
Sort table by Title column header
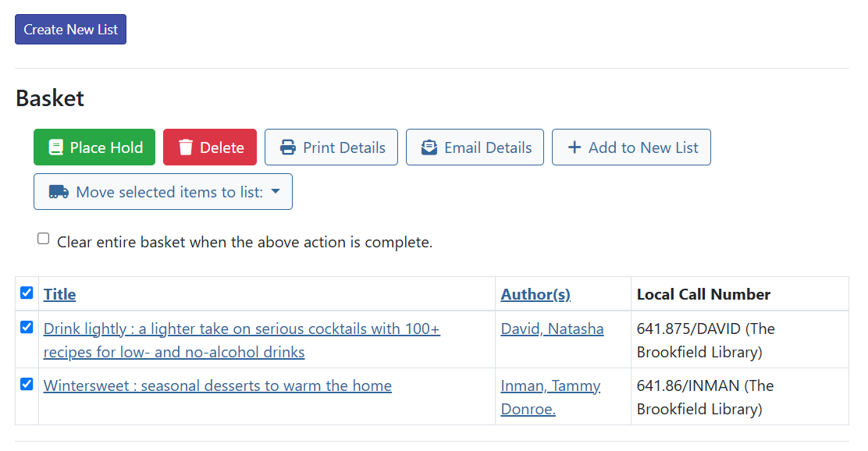[x=59, y=294]
